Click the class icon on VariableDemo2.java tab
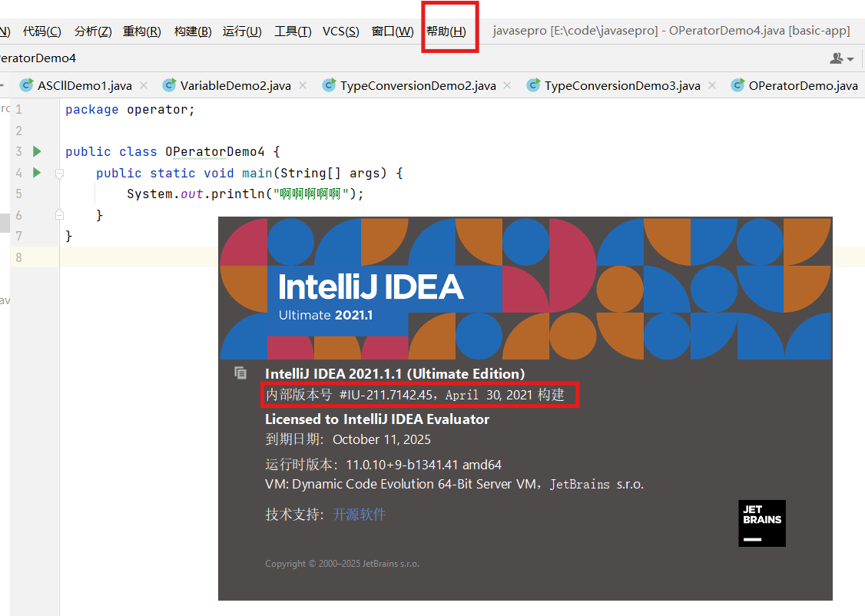Image resolution: width=865 pixels, height=616 pixels. coord(169,85)
